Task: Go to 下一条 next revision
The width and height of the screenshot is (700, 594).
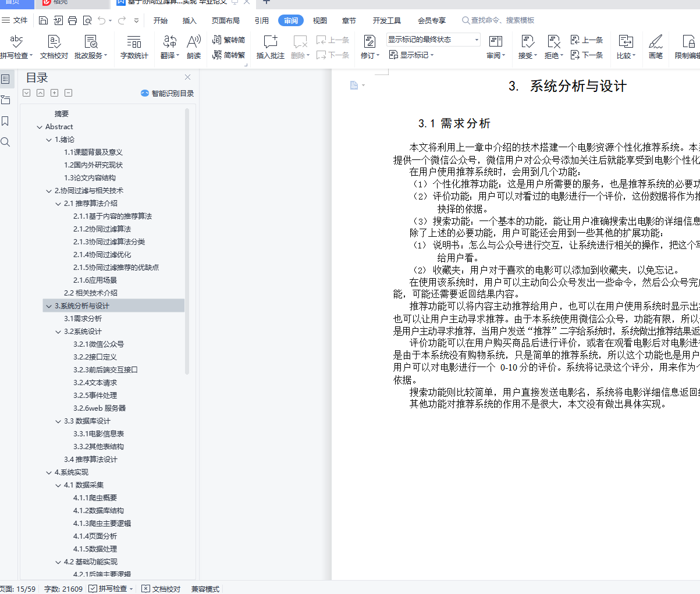Action: pyautogui.click(x=587, y=55)
